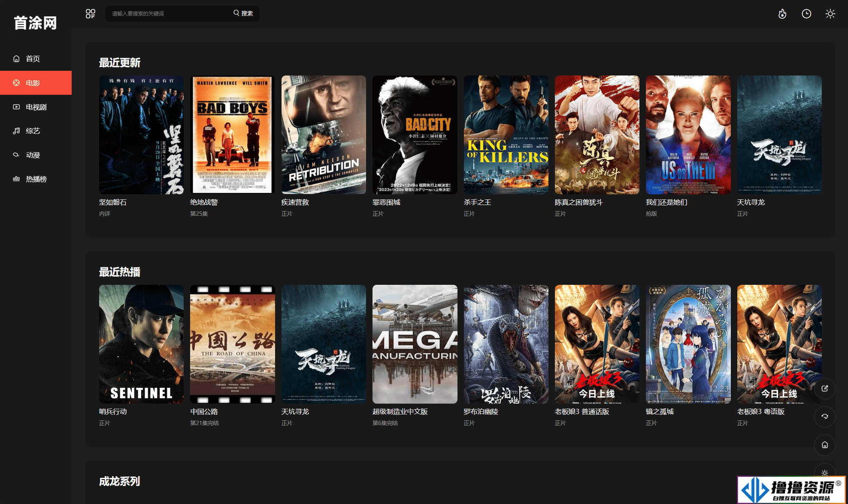Open the 镜之孤城 anime poster
Screen dimensions: 848x504
point(688,344)
